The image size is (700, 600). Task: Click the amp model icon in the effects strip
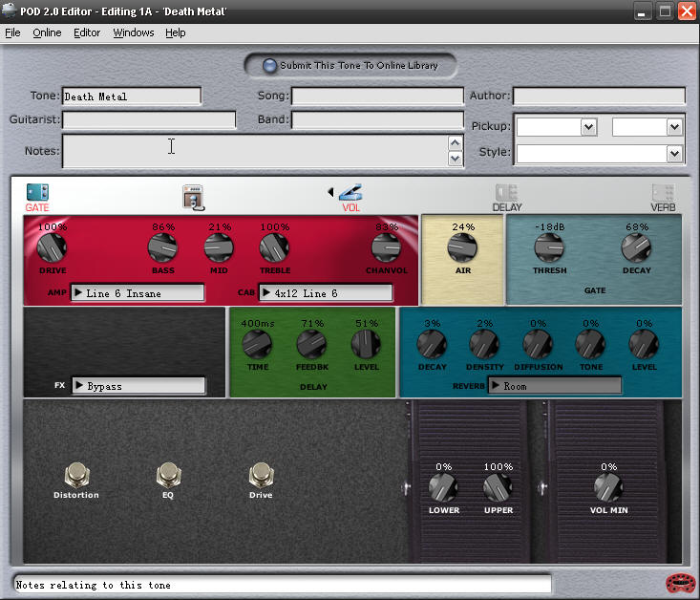pos(193,197)
